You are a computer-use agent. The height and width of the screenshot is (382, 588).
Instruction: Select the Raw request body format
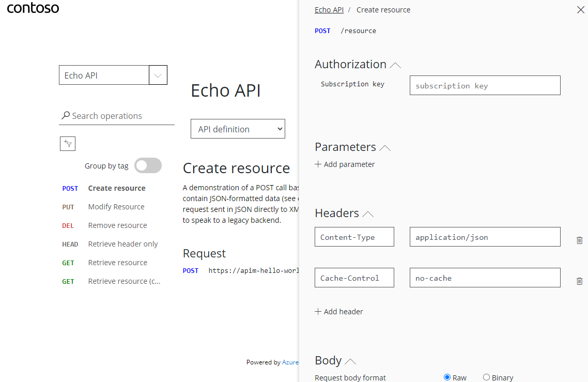447,377
